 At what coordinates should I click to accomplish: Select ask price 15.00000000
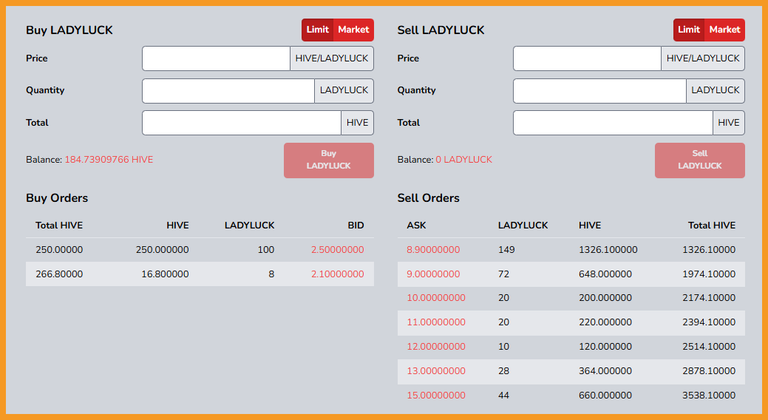click(436, 395)
